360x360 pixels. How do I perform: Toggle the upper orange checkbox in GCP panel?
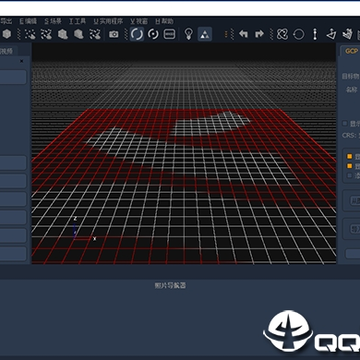point(349,156)
